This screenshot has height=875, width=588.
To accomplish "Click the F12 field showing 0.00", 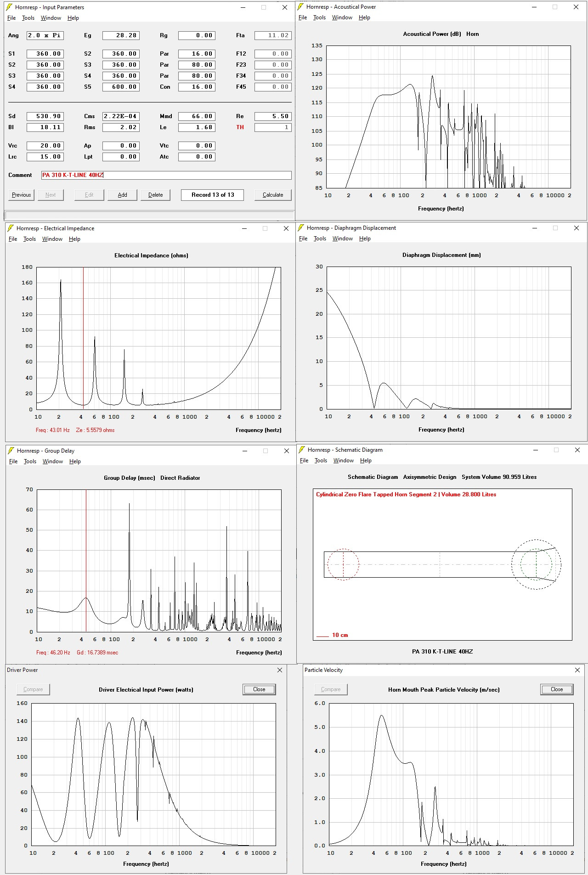I will point(273,54).
